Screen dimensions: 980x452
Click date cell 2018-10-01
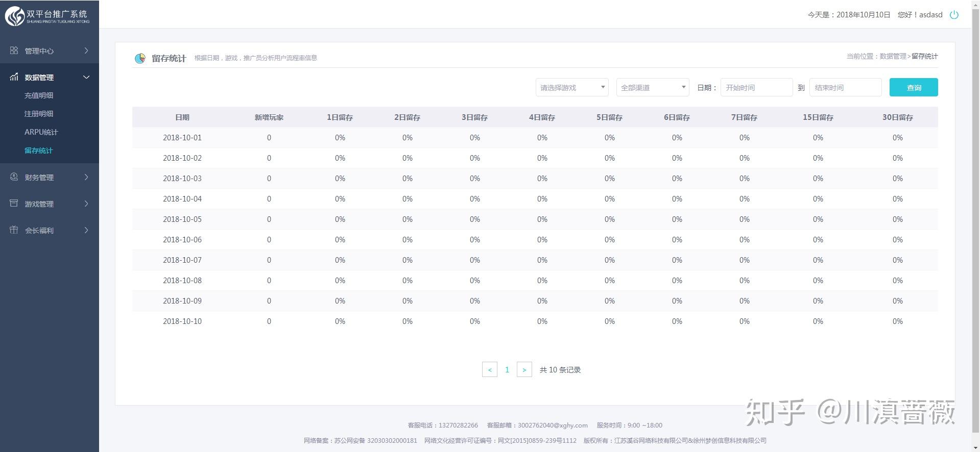coord(182,138)
